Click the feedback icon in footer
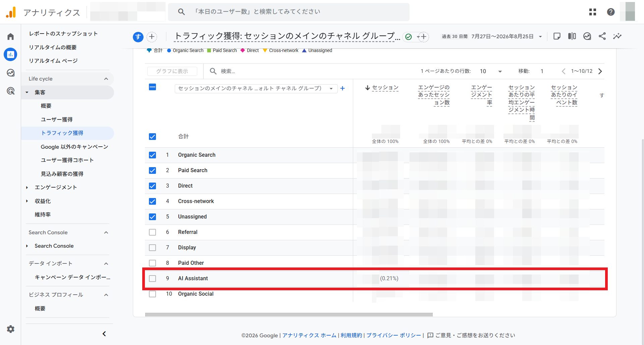 click(x=430, y=335)
